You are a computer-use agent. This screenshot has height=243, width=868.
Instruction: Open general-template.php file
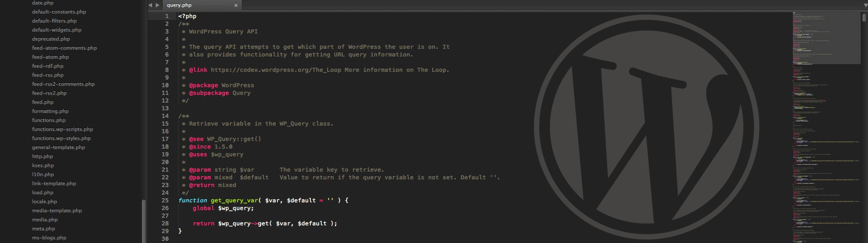tap(58, 147)
